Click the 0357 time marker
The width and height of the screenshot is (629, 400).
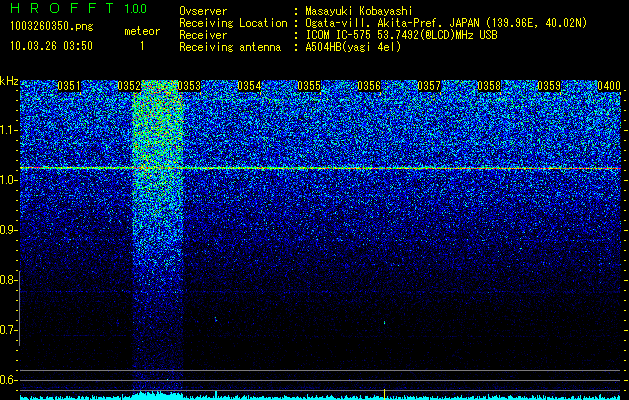tap(429, 86)
